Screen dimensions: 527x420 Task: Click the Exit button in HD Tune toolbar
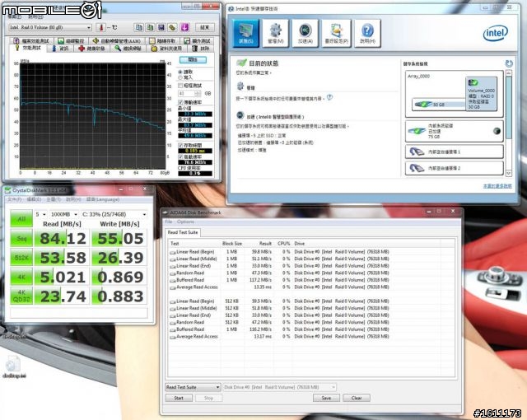point(205,27)
